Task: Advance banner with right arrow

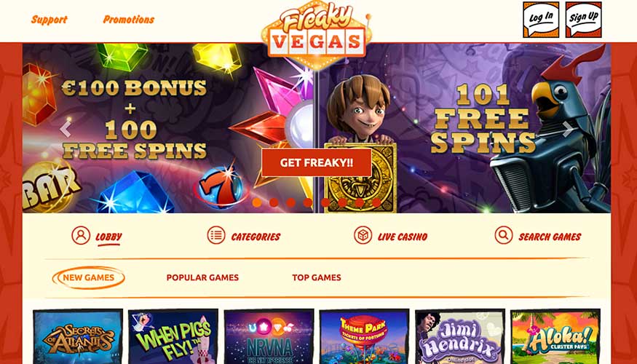Action: click(x=568, y=129)
